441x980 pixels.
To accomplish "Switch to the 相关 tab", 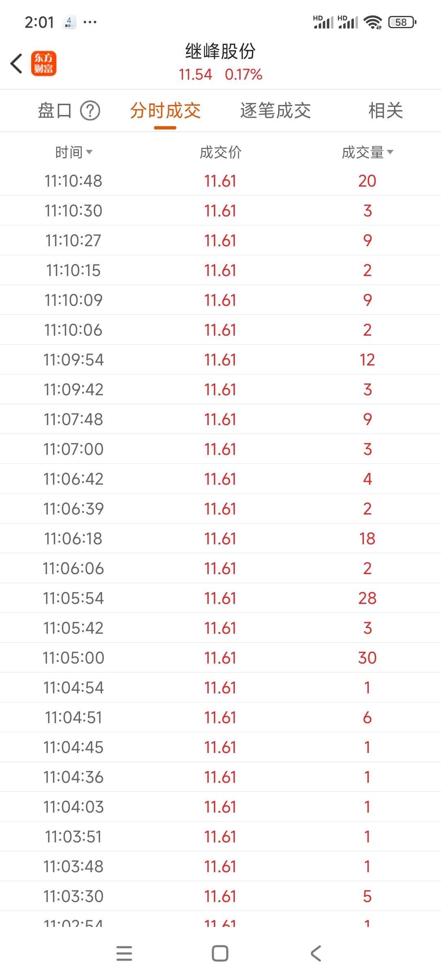I will (x=386, y=111).
